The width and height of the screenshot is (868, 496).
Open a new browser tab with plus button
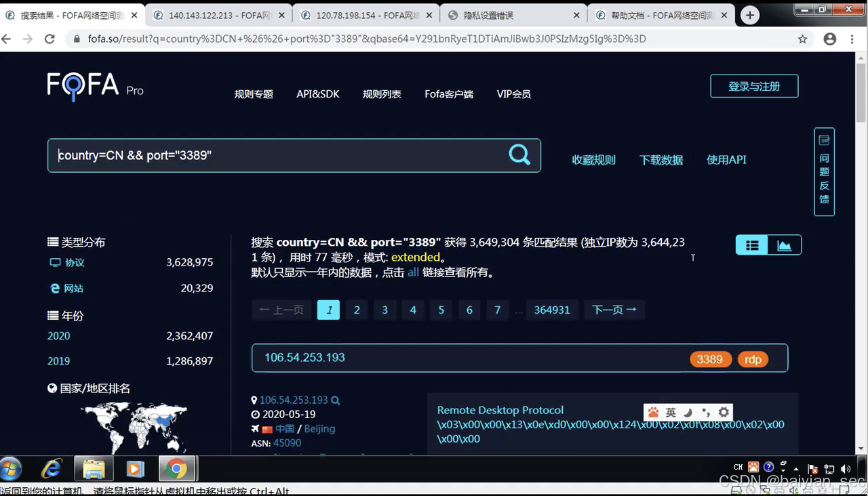(x=750, y=15)
